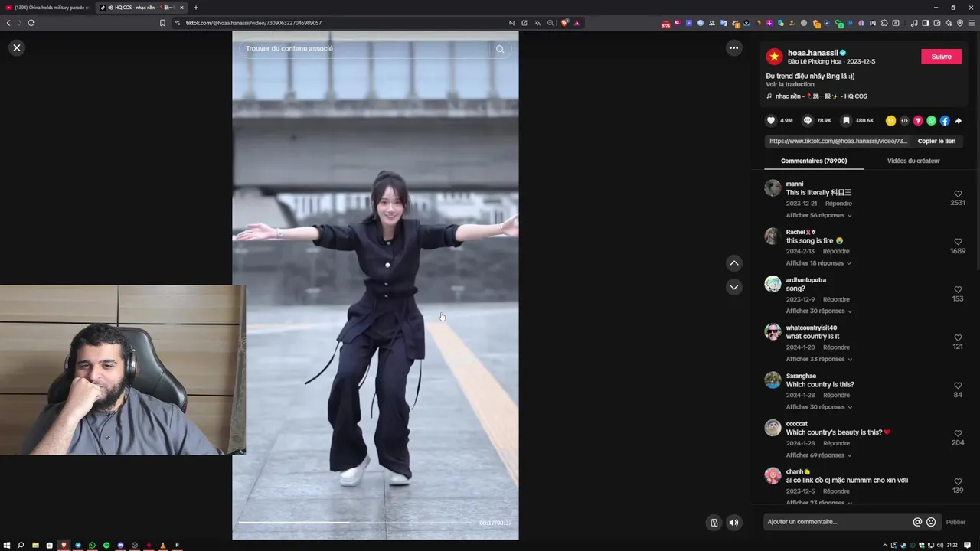Click Voir la traduction link
980x551 pixels.
[790, 84]
